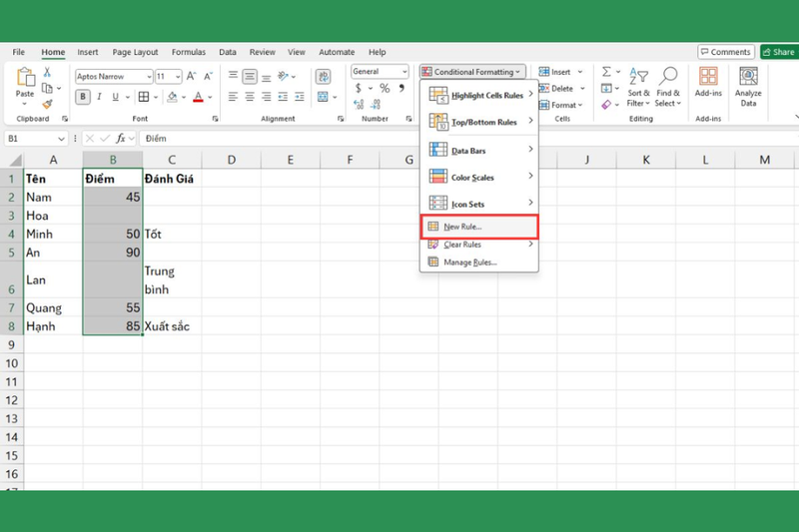
Task: Click the formula bar containing Điểm
Action: tap(468, 139)
